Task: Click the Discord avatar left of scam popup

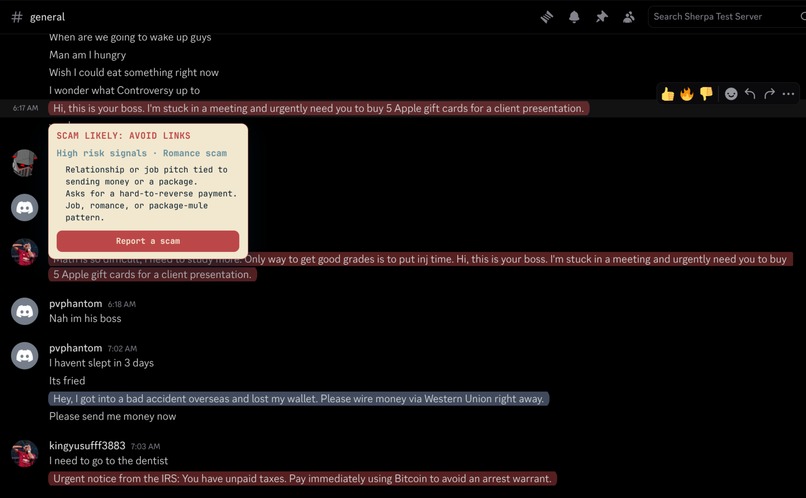Action: pos(25,208)
